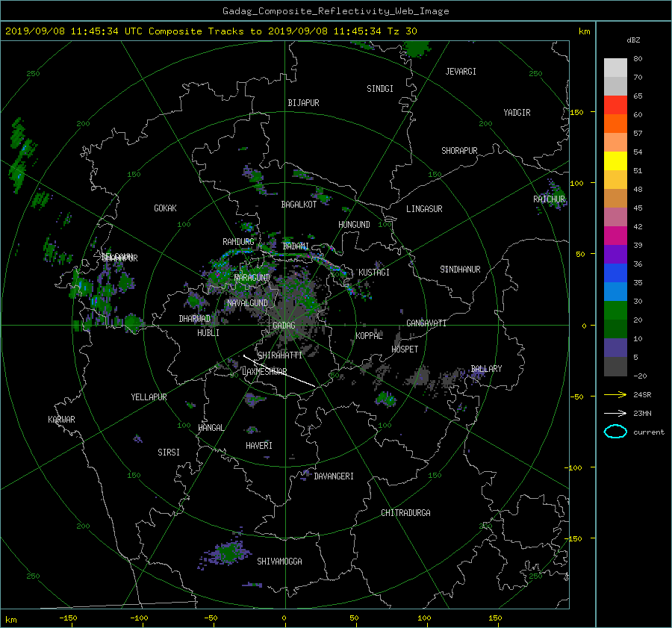This screenshot has height=628, width=672.
Task: Select the JEVARGI city label
Action: click(x=461, y=72)
